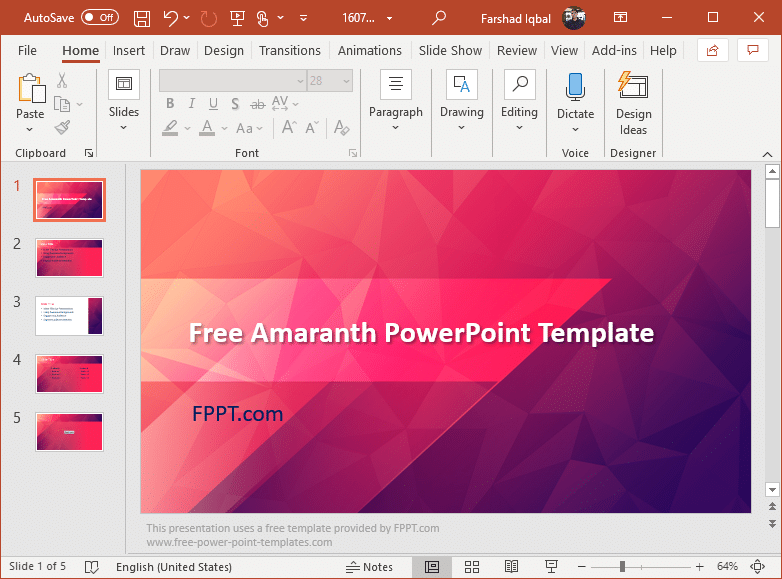
Task: Toggle AutoSave switch
Action: pos(99,18)
